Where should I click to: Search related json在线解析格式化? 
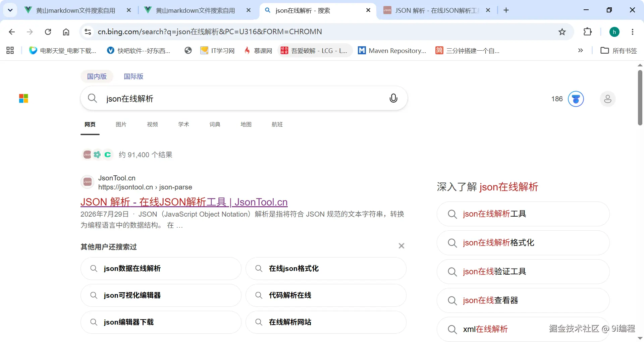[x=523, y=243]
